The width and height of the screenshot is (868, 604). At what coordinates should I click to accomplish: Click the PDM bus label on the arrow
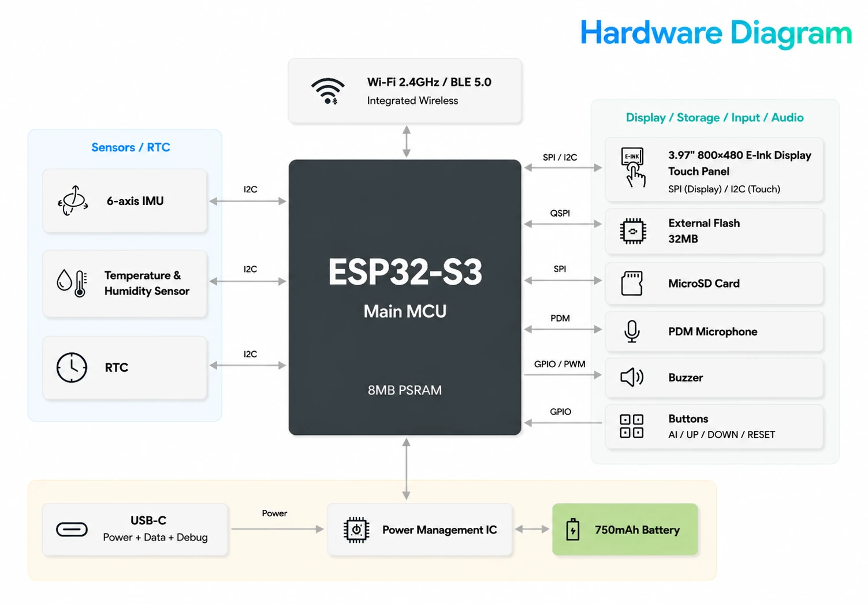[x=560, y=318]
